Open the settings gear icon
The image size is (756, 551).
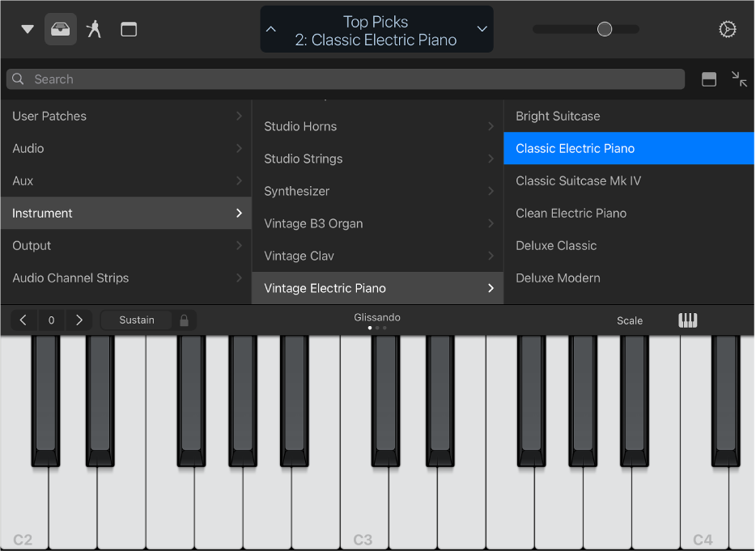728,29
